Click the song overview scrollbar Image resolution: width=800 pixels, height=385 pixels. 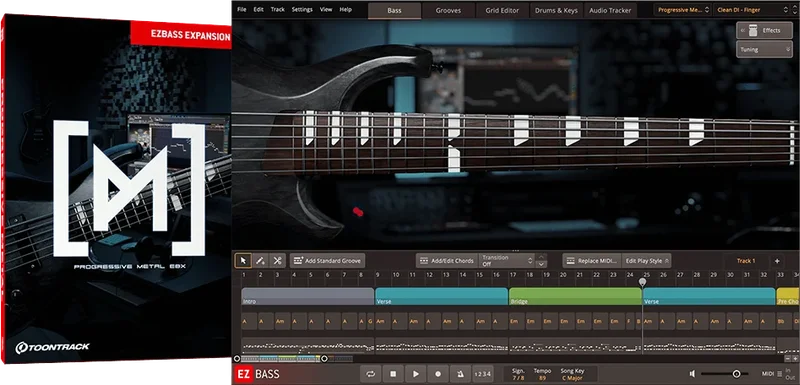[x=280, y=358]
